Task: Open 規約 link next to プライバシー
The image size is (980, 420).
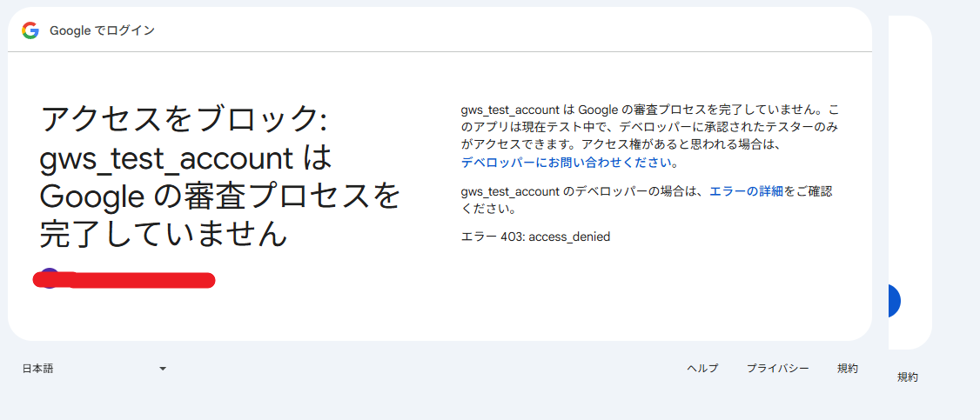Action: (848, 369)
